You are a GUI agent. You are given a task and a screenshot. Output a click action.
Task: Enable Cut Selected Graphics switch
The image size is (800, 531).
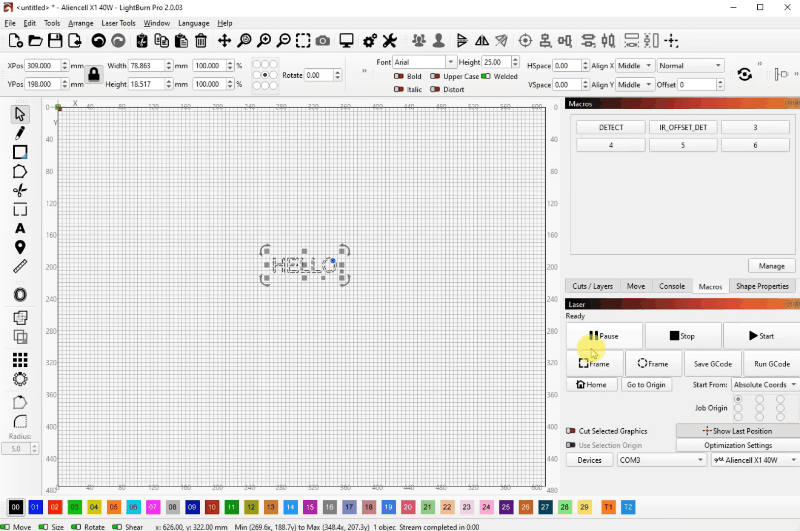coord(571,431)
